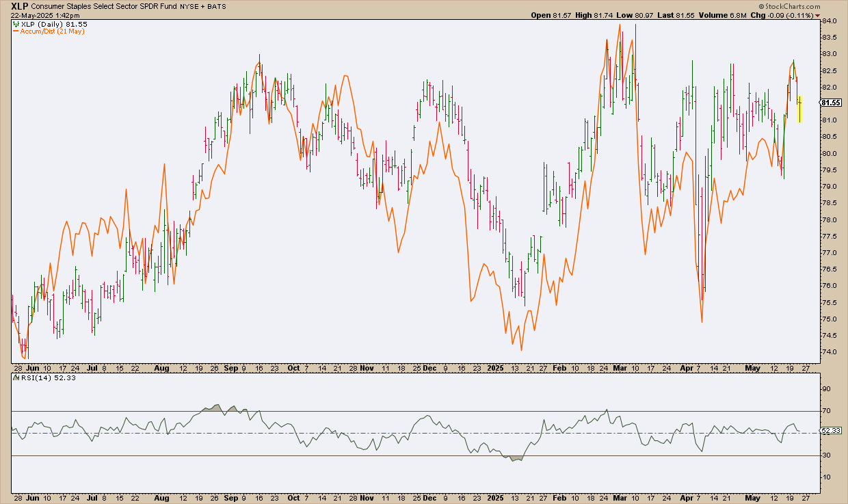
Task: Click the 'Sep' label on the date axis
Action: click(x=230, y=368)
